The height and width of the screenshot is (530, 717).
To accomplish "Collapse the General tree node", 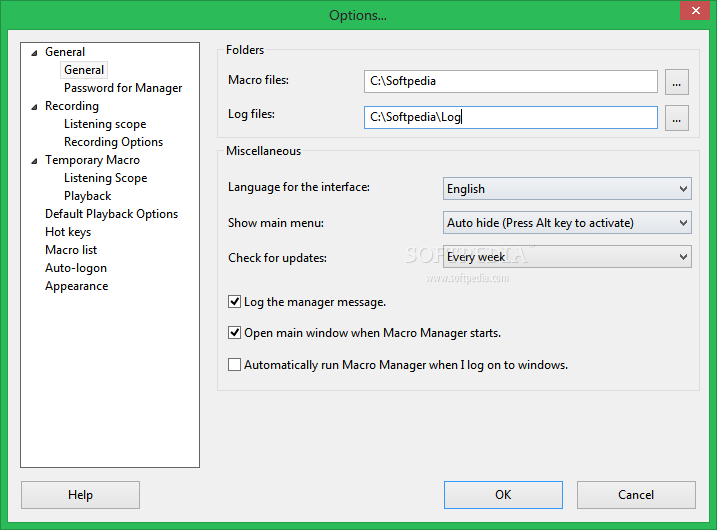I will 34,52.
